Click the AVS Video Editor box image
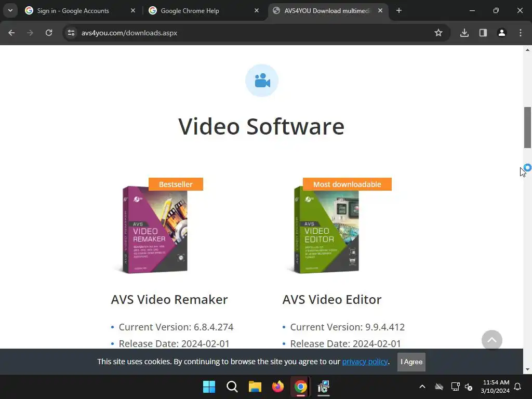 tap(326, 229)
